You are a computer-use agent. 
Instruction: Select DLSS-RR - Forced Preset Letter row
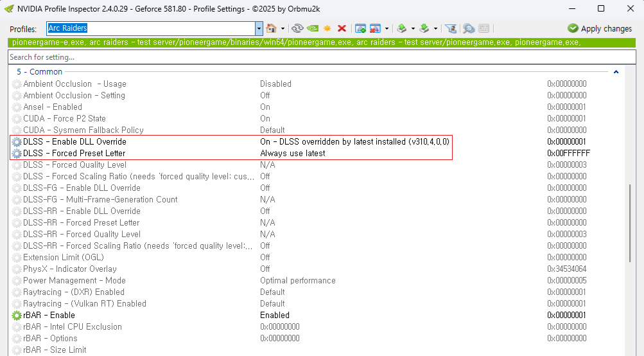317,223
